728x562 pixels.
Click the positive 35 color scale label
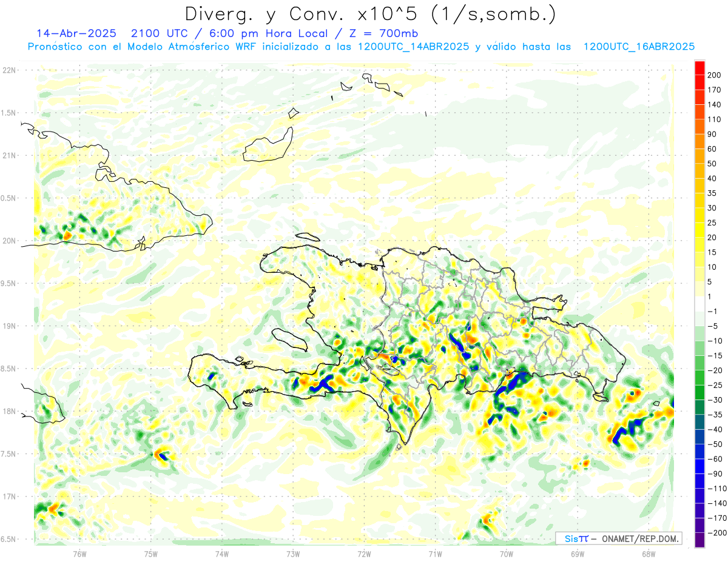[712, 193]
